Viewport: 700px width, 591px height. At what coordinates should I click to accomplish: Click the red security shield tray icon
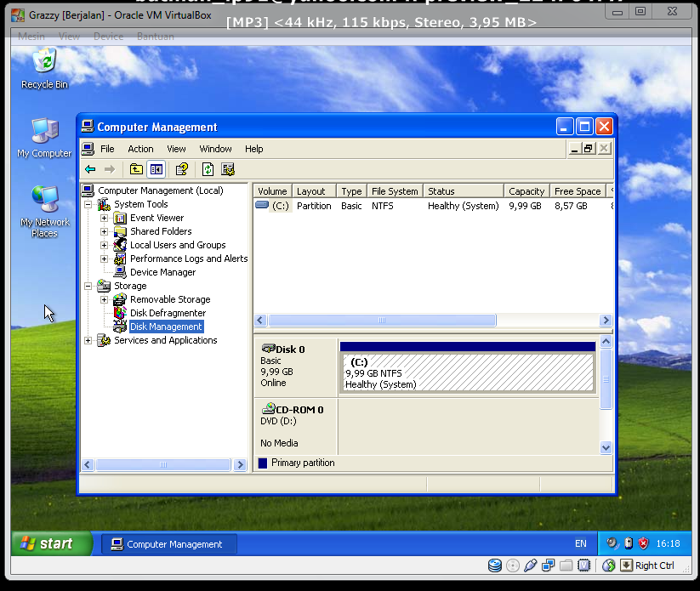[643, 543]
